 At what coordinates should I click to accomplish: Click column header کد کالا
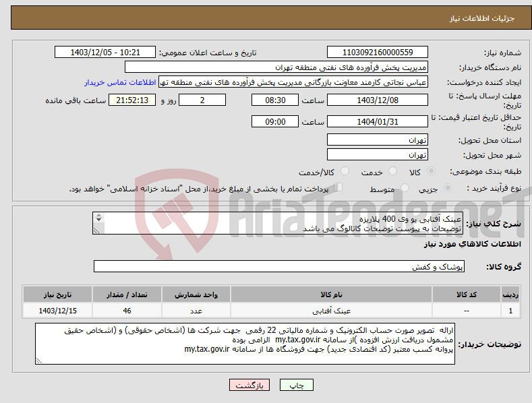467,294
